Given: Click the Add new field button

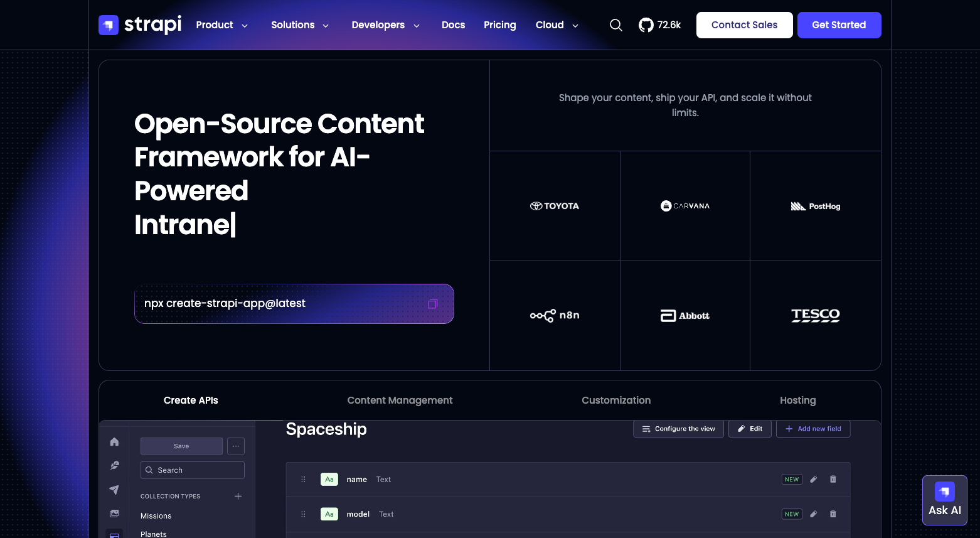Looking at the screenshot, I should (813, 429).
